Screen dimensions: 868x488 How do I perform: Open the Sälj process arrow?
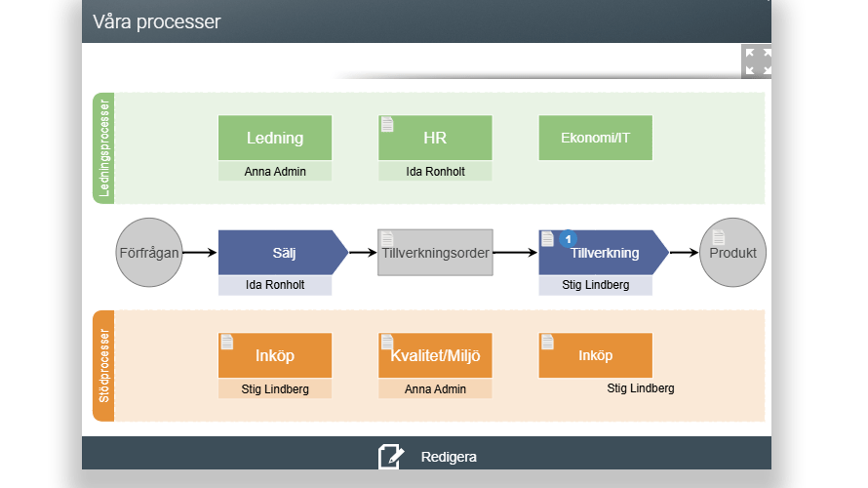[283, 253]
